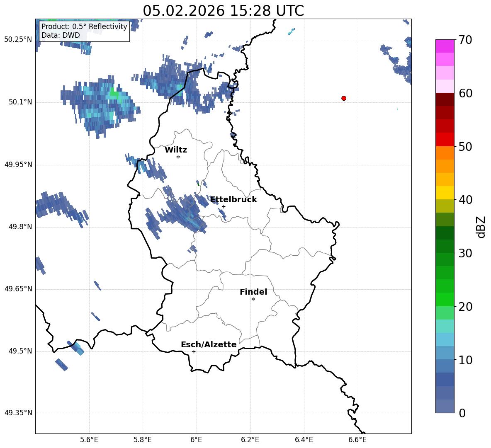Click the Ettelbruck city label
Viewport: 491px width, 448px height.
pyautogui.click(x=233, y=200)
